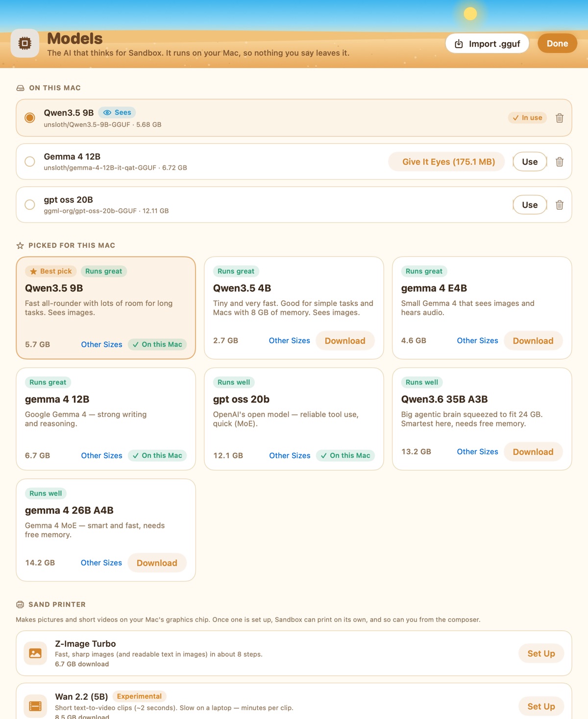Screen dimensions: 588x719
Task: Click the Wan 2.2 film icon
Action: 35,706
